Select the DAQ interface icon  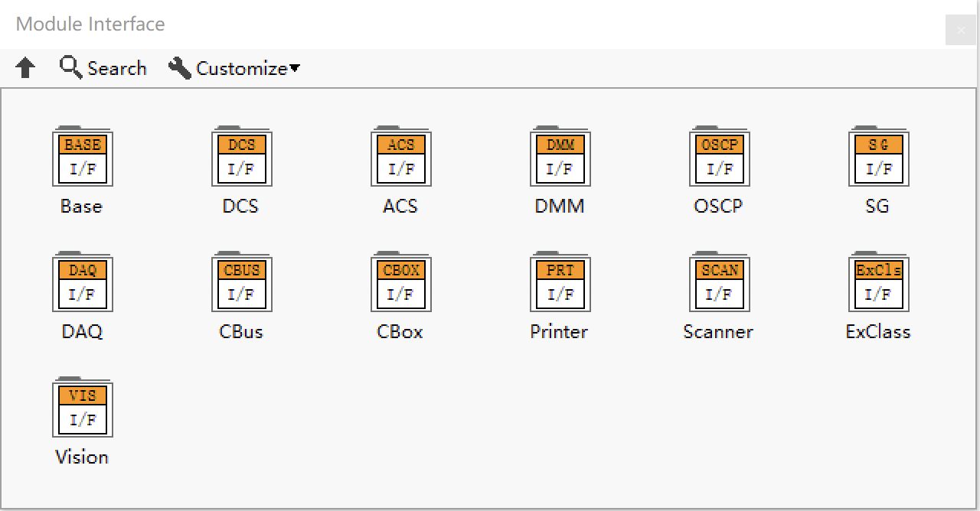pyautogui.click(x=82, y=283)
